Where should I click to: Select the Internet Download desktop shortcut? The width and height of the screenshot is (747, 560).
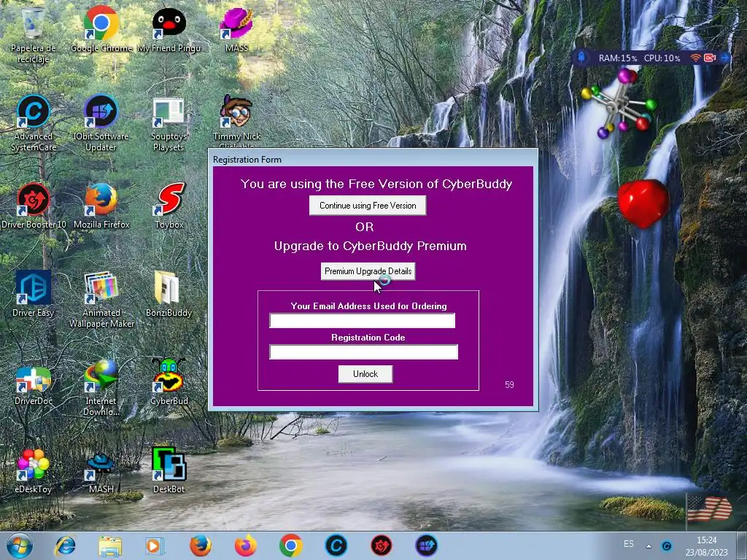tap(101, 386)
